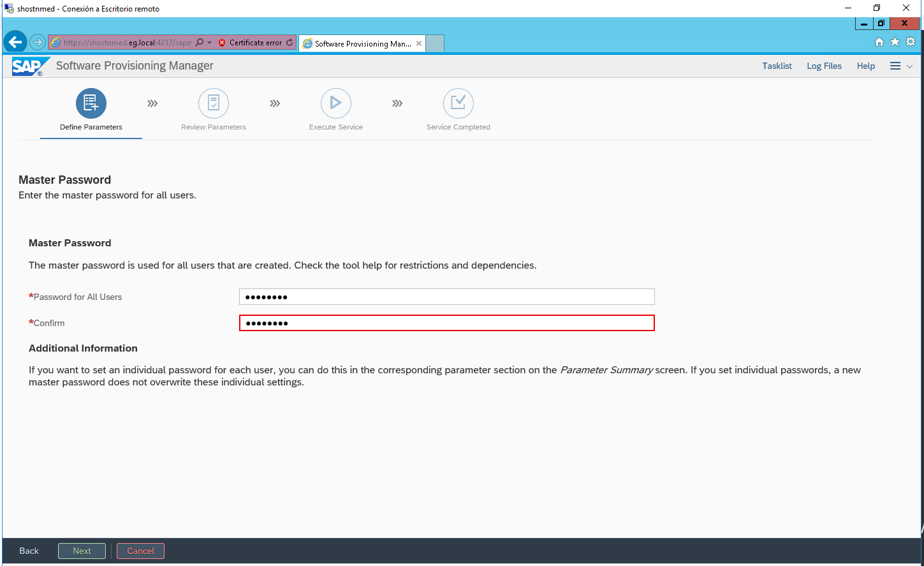924x566 pixels.
Task: Restore the inner Internet Explorer window
Action: 881,24
